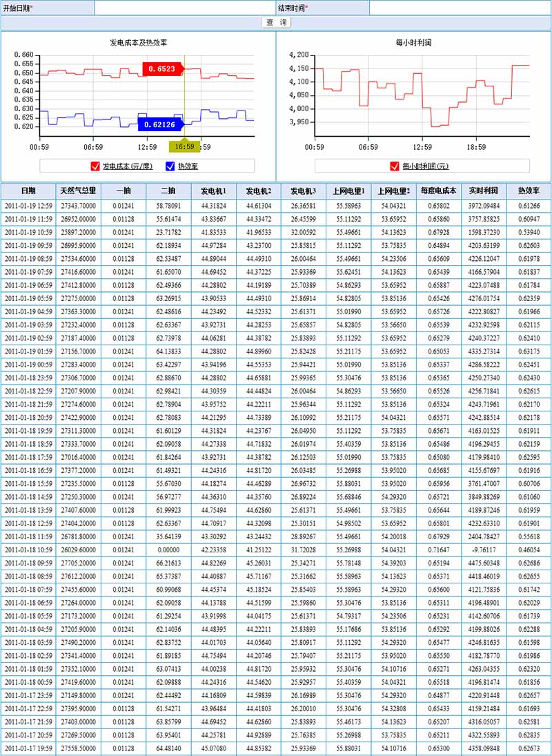This screenshot has width=552, height=756.
Task: Click the 每小时利润(元) legend label link
Action: coord(426,166)
